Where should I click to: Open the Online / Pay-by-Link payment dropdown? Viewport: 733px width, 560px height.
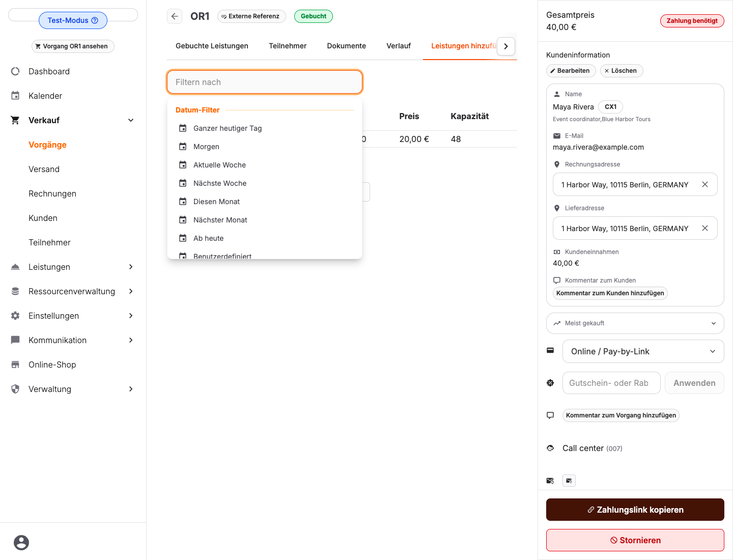643,351
